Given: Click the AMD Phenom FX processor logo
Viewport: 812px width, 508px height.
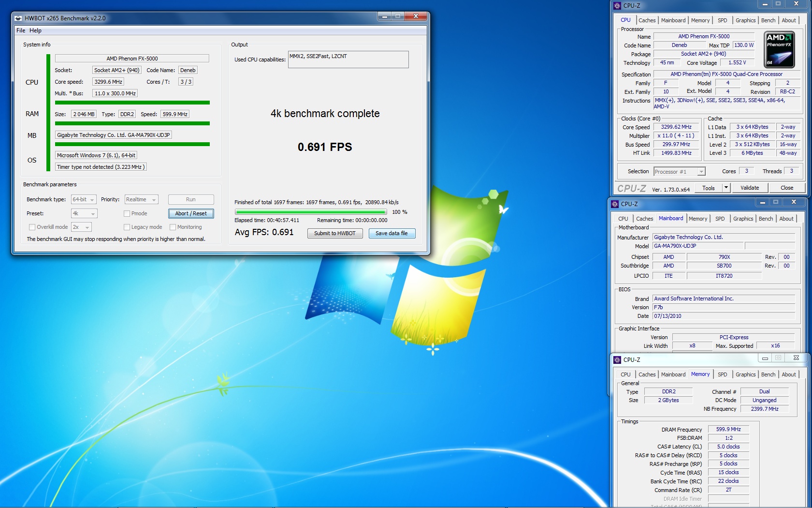Looking at the screenshot, I should (x=780, y=49).
